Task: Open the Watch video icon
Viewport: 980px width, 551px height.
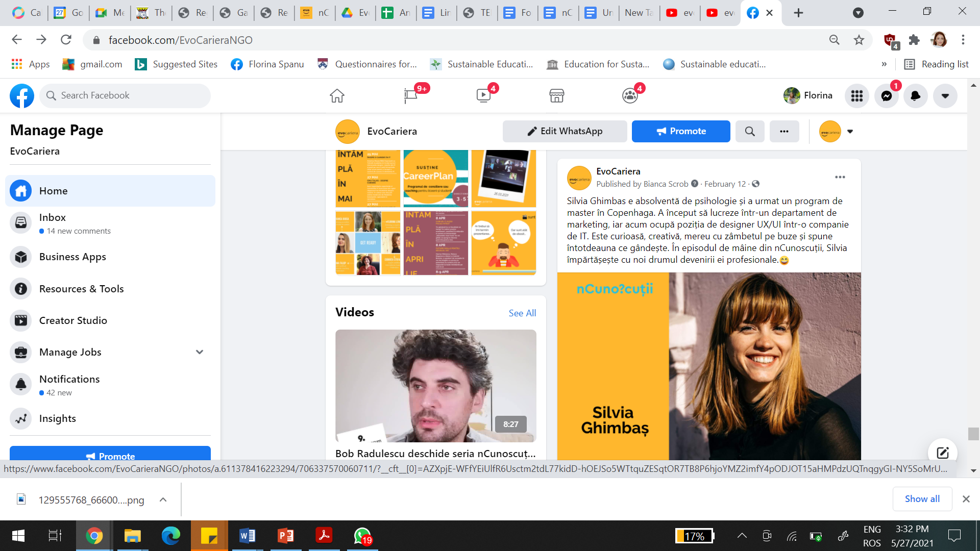Action: (483, 95)
